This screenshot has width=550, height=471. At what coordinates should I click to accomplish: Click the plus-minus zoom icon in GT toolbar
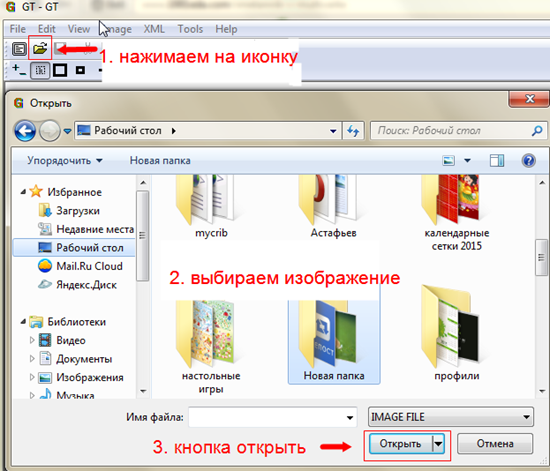coord(18,69)
